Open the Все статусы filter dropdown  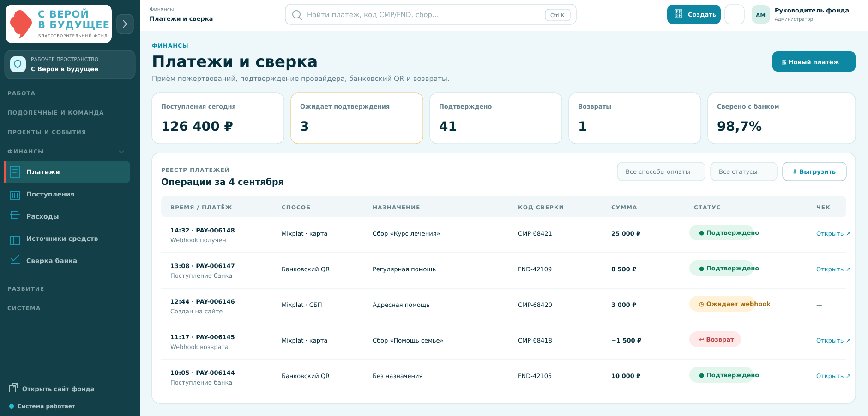[743, 171]
